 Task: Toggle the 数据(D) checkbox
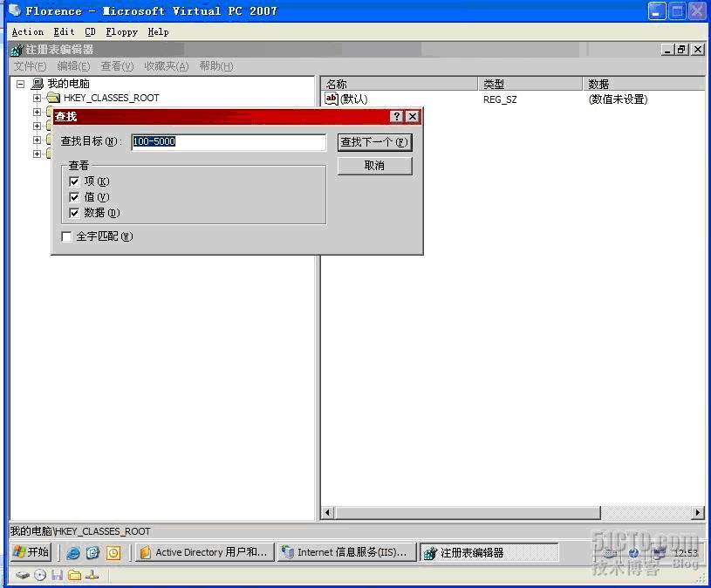[x=74, y=213]
